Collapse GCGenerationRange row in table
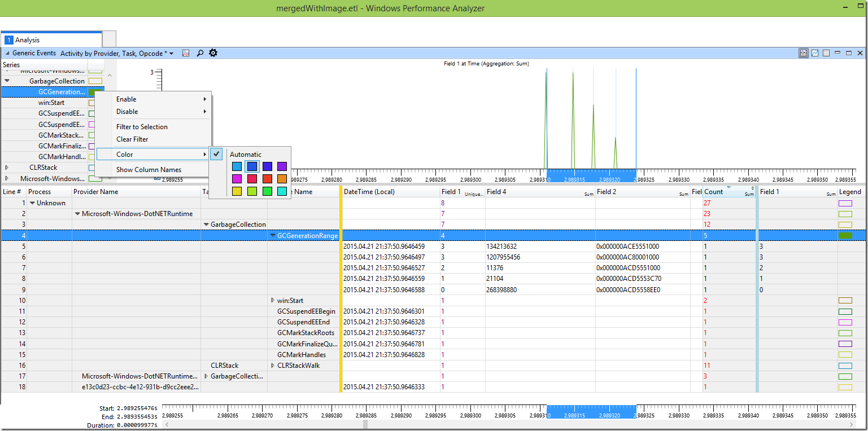This screenshot has width=868, height=431. click(273, 236)
